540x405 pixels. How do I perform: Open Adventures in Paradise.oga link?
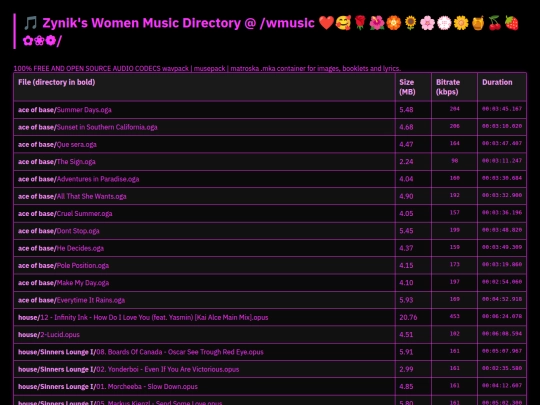tap(98, 179)
